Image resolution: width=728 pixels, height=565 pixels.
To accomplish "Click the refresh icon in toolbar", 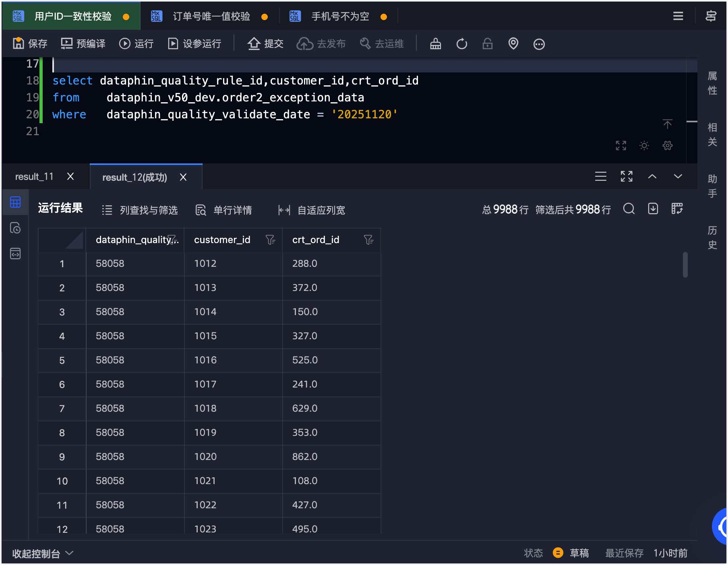I will click(462, 43).
